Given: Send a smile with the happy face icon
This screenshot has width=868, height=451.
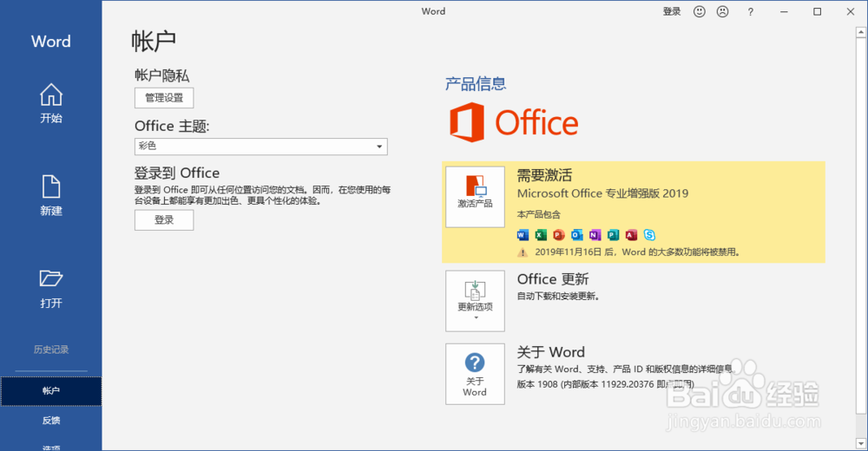Looking at the screenshot, I should tap(699, 11).
